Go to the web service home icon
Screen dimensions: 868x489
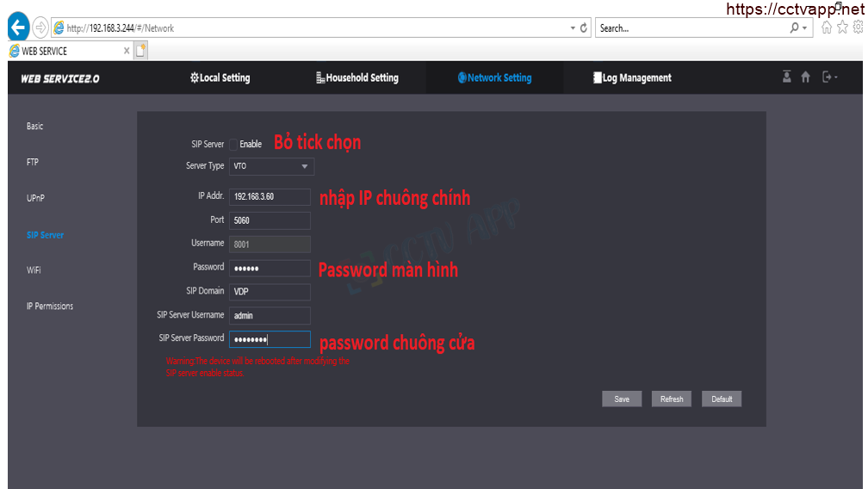point(806,77)
